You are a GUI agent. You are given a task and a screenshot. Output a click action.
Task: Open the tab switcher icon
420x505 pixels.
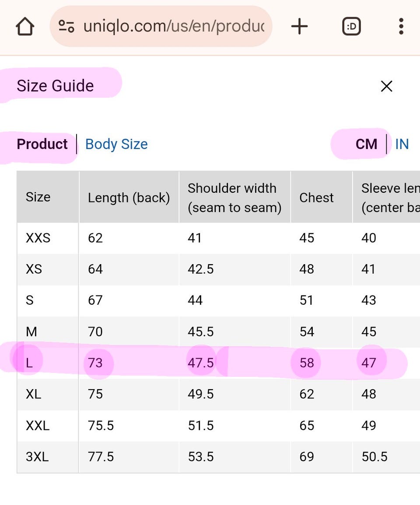pos(351,27)
